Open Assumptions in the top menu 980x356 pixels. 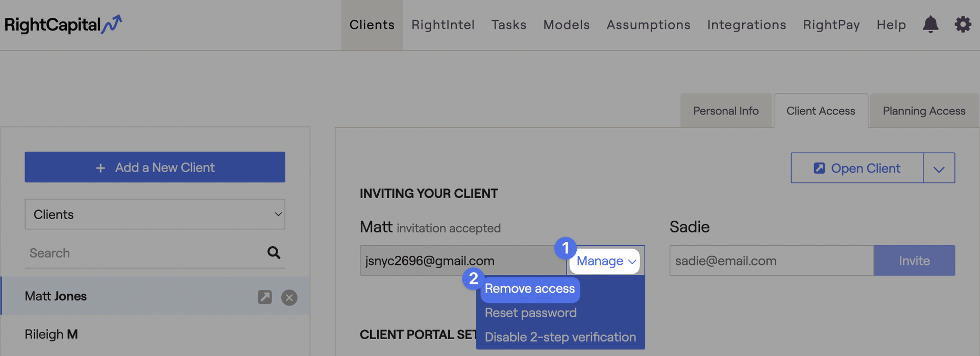pos(648,25)
